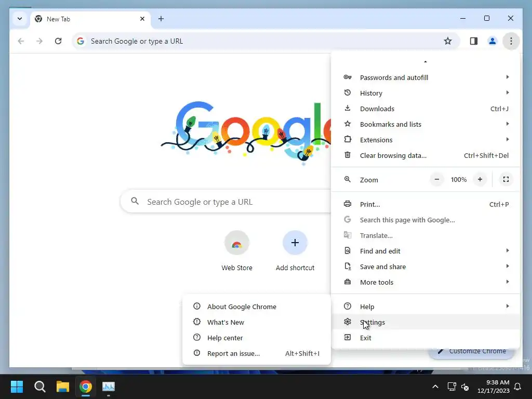Select the New Tab tab
532x399 pixels.
coord(90,19)
